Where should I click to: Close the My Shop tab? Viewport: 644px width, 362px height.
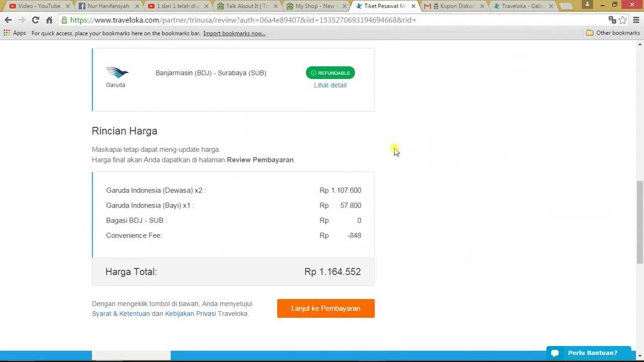click(x=345, y=6)
